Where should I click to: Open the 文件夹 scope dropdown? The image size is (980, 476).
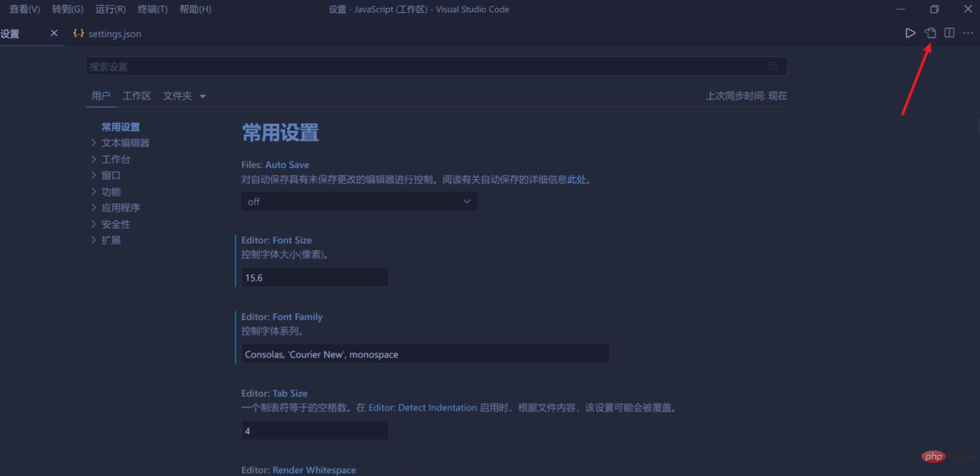(185, 96)
